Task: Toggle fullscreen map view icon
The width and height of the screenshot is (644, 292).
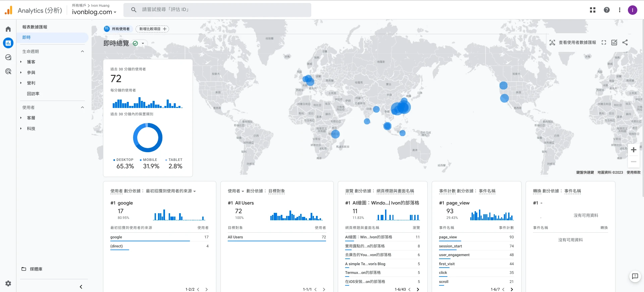Action: (604, 43)
